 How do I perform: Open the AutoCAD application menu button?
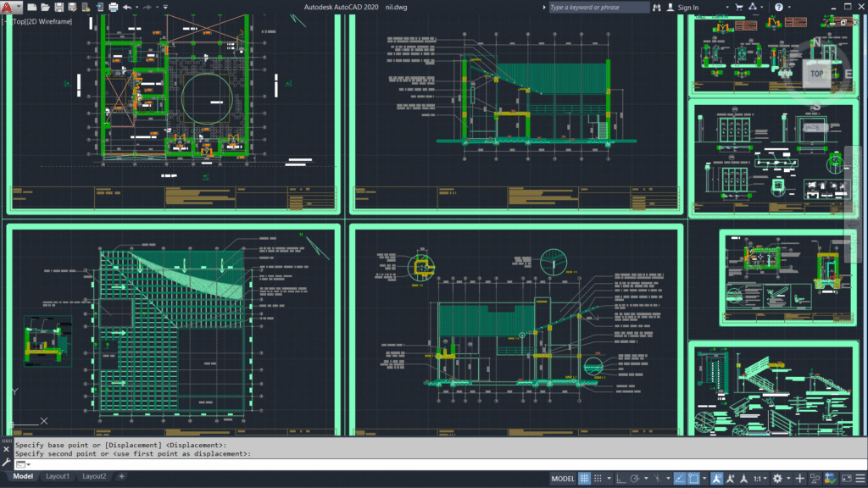[x=10, y=7]
